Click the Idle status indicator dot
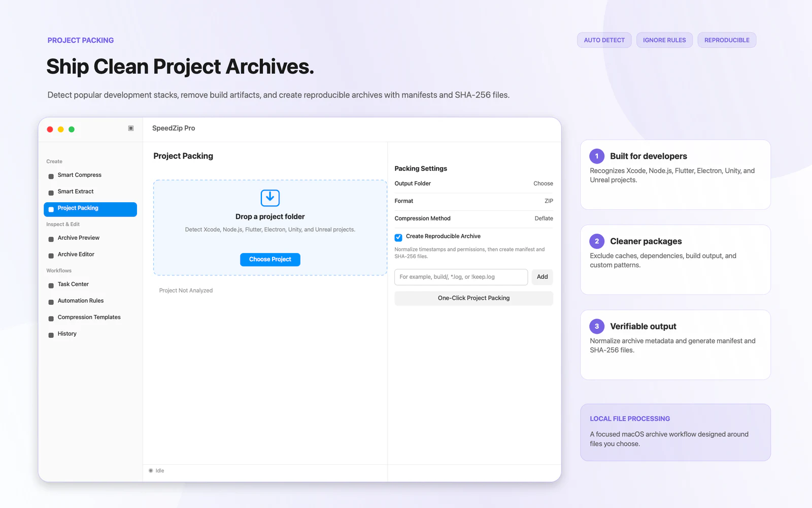812x508 pixels. (x=151, y=470)
